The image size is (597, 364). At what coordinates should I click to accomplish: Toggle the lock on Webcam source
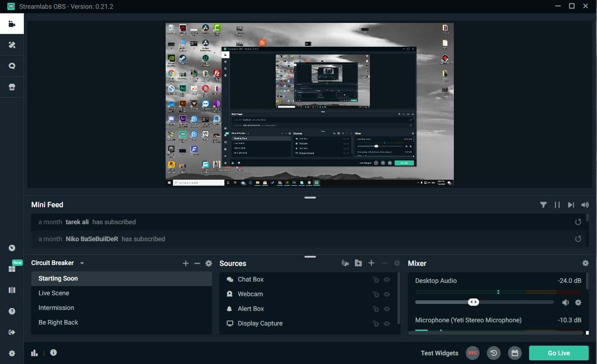click(375, 294)
